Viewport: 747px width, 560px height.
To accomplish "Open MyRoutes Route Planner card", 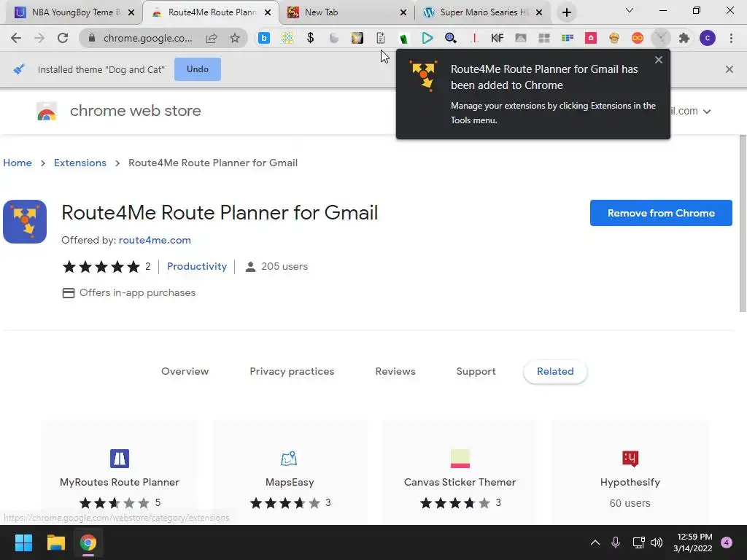I will pos(120,472).
